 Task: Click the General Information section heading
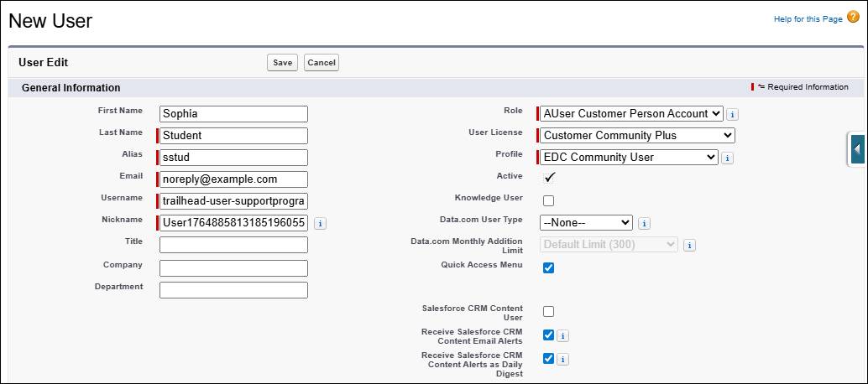(71, 88)
